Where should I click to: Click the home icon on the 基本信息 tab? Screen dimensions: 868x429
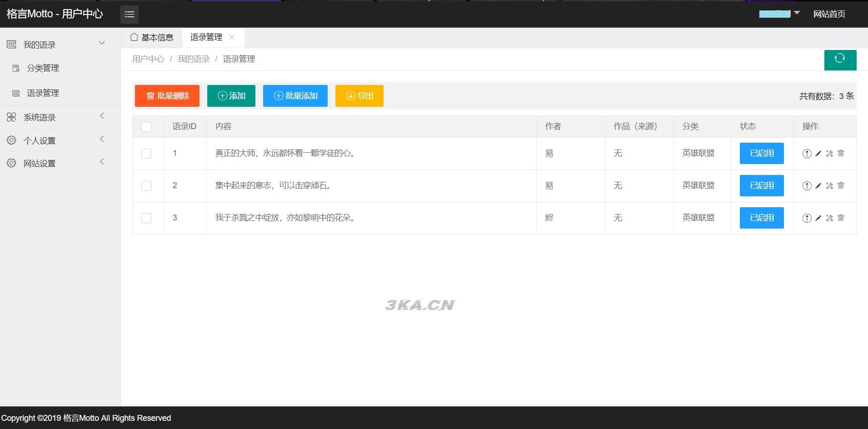click(133, 37)
